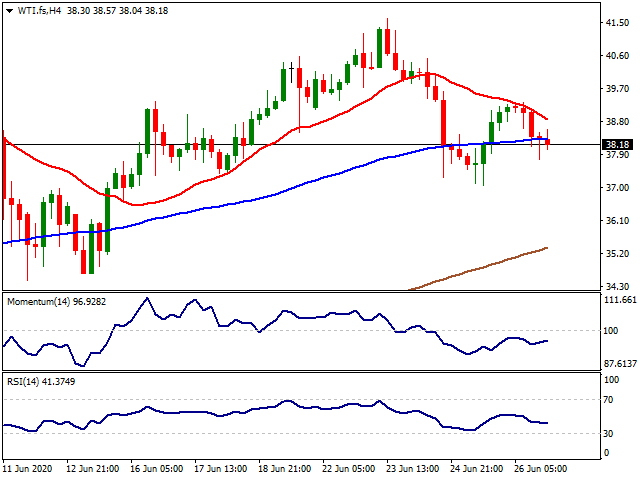The height and width of the screenshot is (480, 640).
Task: Select the 111.661 momentum scale value
Action: (620, 300)
